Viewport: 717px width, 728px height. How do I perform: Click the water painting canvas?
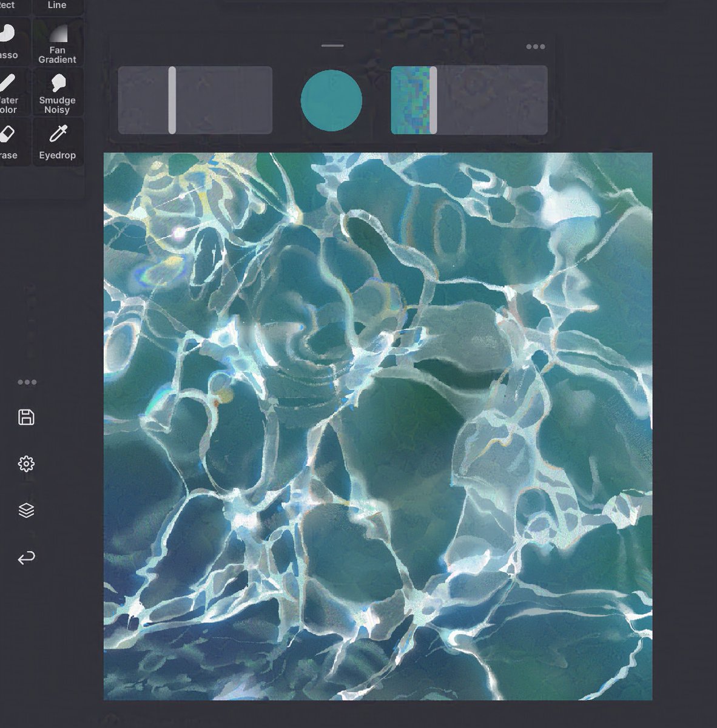pos(378,426)
